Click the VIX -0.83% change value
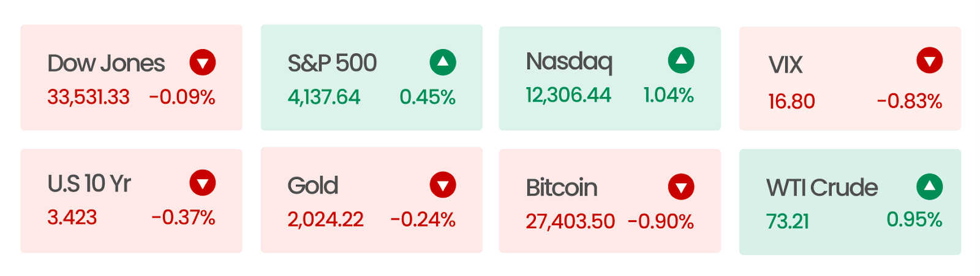Screen dimensions: 980x276 (x=910, y=101)
